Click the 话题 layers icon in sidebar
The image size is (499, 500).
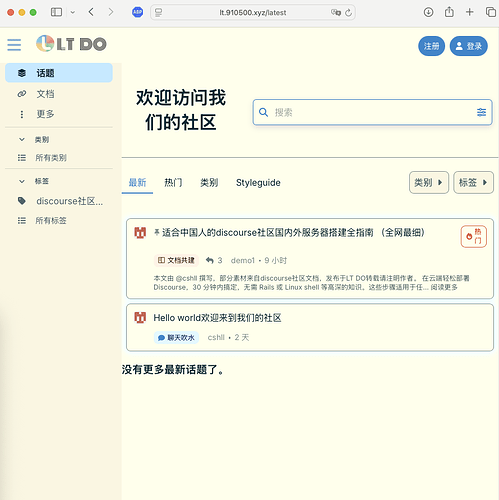[22, 73]
